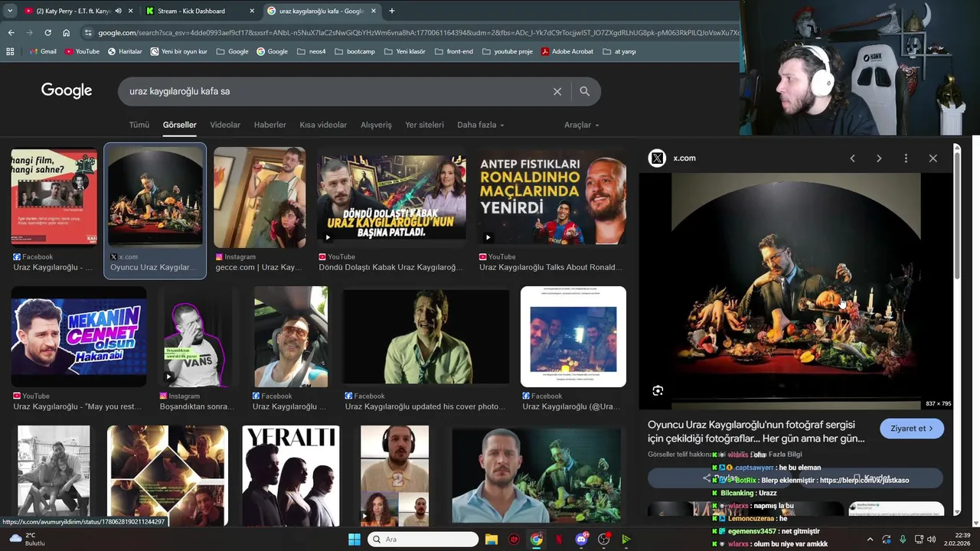
Task: Open the YouTube bookmark
Action: (x=82, y=51)
